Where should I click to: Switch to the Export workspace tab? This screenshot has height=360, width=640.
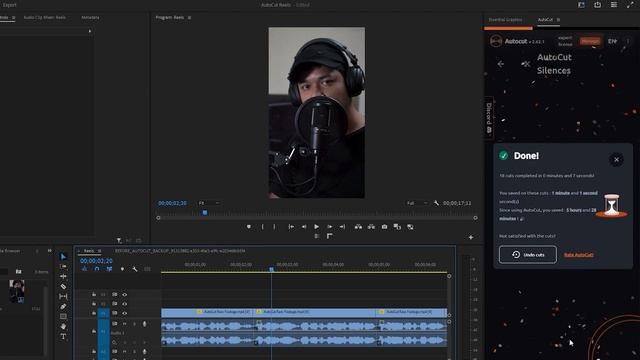(x=9, y=5)
